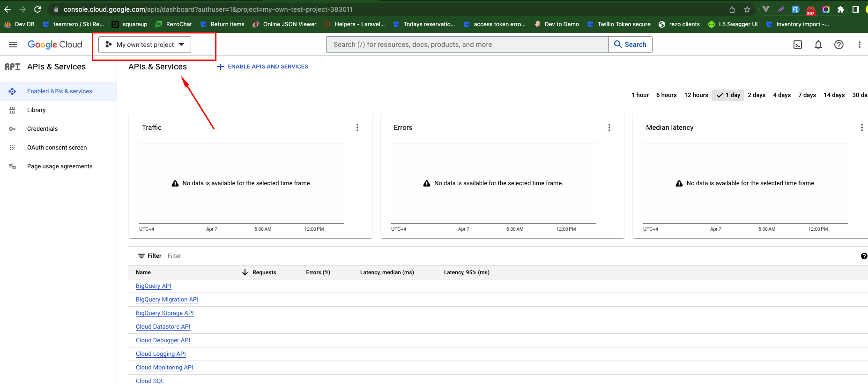Click the Page usage agreements icon

pos(12,166)
